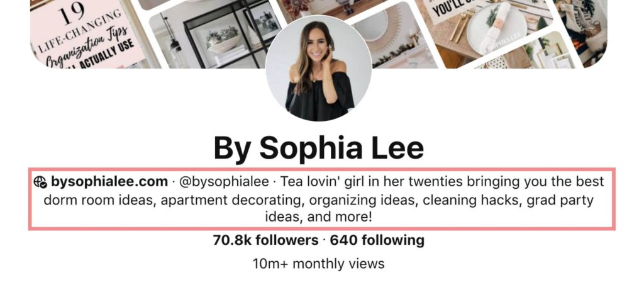Click the By Sophia Lee profile name
Screen dimensions: 644x282
pyautogui.click(x=318, y=147)
